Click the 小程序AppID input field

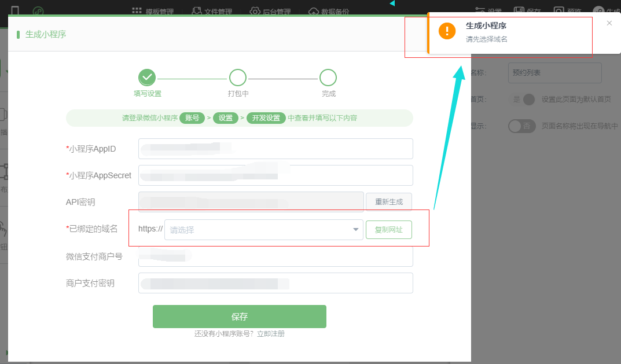[x=275, y=149]
